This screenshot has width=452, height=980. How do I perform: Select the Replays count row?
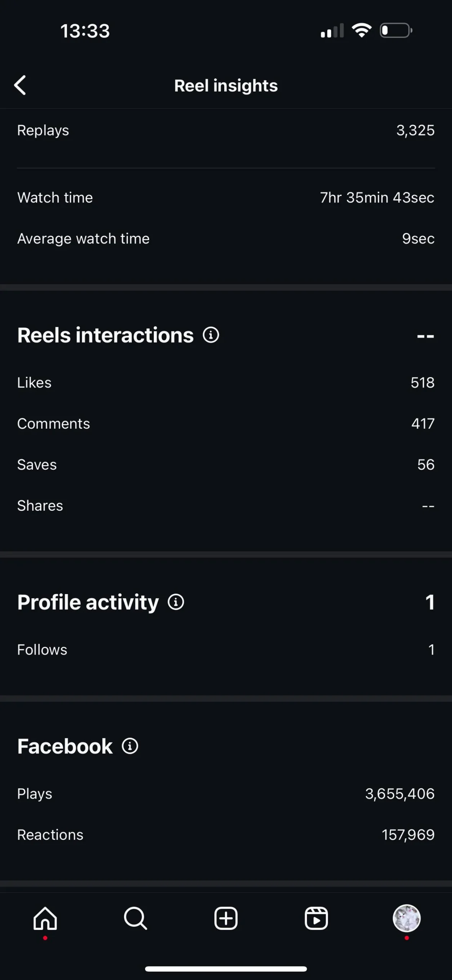[x=226, y=131]
